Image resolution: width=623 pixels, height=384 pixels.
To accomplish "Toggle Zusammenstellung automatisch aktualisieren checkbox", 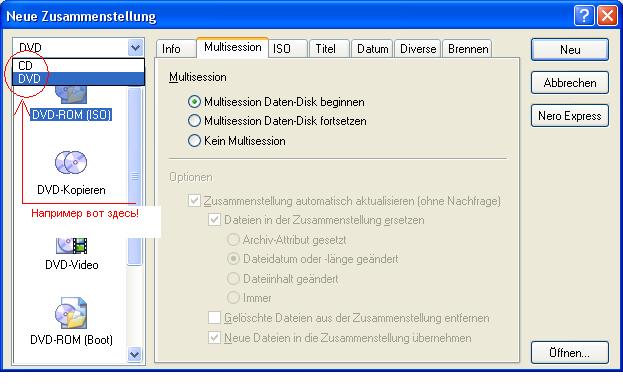I will 194,201.
